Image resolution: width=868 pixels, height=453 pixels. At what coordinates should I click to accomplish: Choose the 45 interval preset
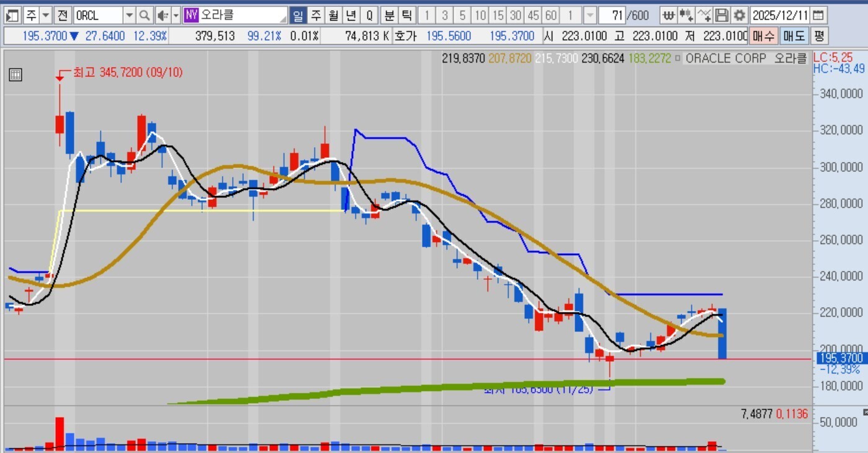(x=533, y=15)
